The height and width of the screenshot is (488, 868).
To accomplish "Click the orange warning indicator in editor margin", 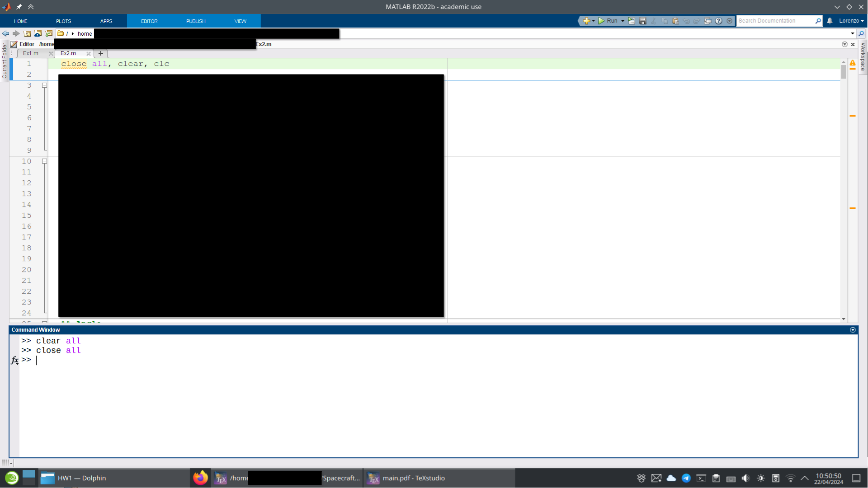I will [x=853, y=63].
